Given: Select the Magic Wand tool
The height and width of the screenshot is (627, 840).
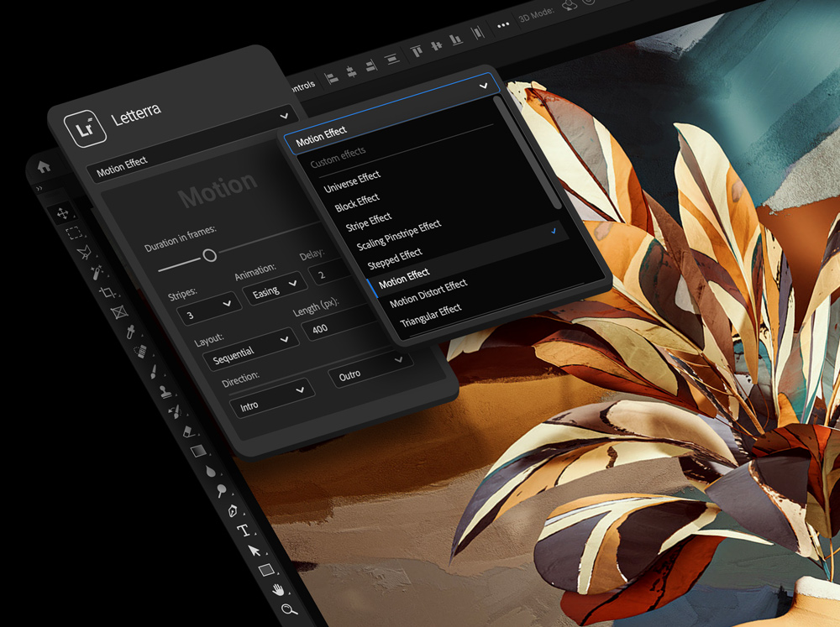Looking at the screenshot, I should click(x=97, y=272).
